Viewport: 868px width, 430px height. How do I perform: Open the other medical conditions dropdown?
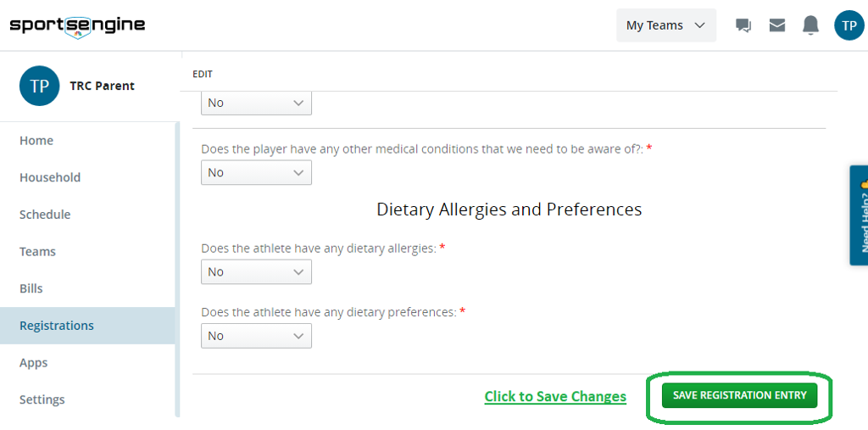point(256,172)
